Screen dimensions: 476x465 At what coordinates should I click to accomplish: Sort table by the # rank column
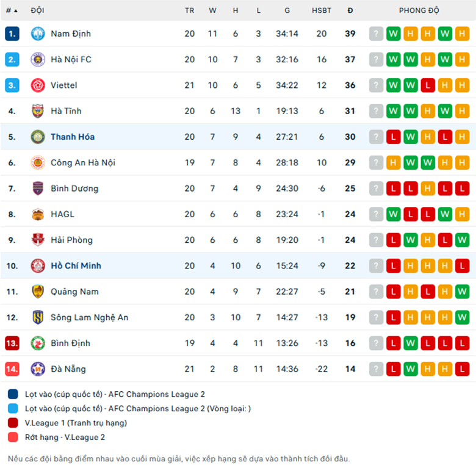(x=12, y=10)
